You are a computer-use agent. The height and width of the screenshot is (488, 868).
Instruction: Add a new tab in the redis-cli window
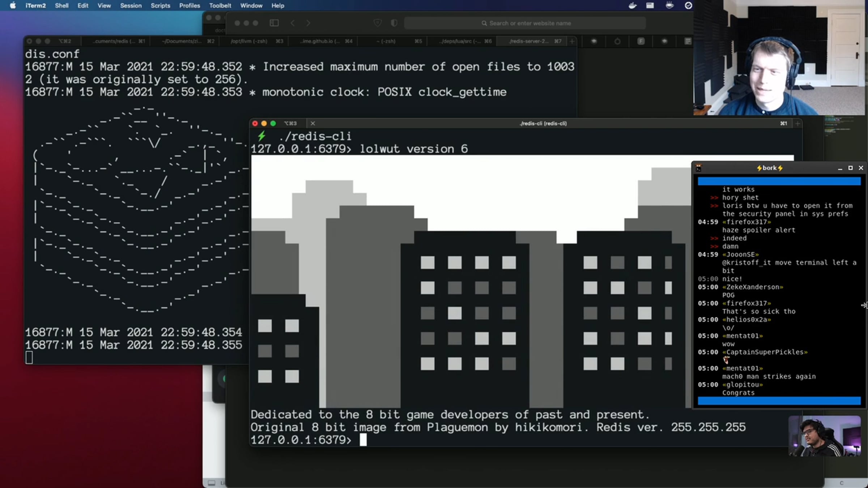[797, 124]
